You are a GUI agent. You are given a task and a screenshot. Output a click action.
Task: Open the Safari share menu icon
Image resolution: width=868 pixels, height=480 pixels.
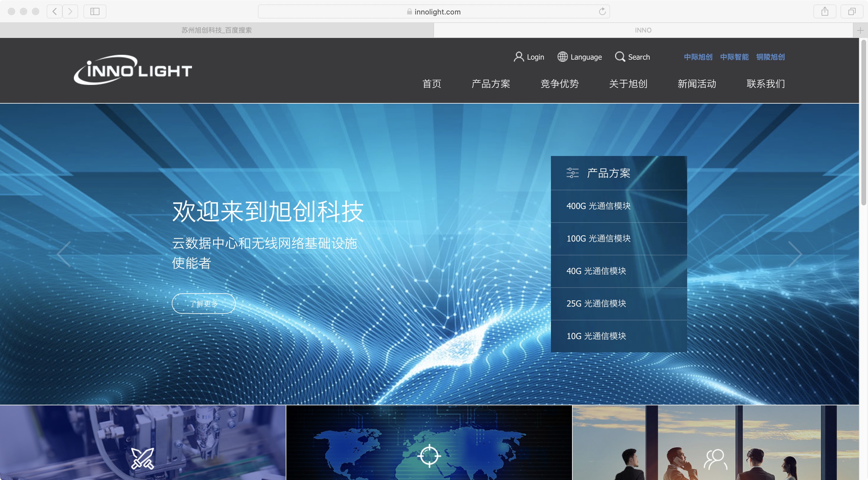825,11
